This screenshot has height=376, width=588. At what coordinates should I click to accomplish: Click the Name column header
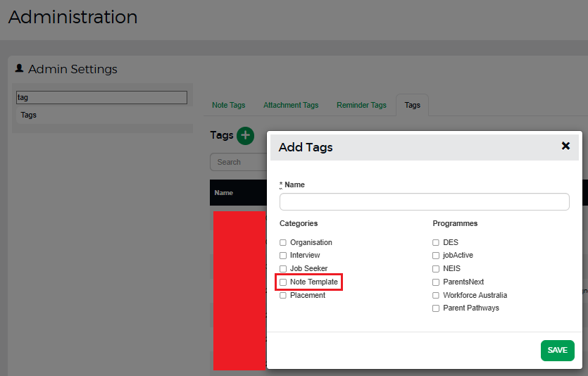tap(223, 193)
